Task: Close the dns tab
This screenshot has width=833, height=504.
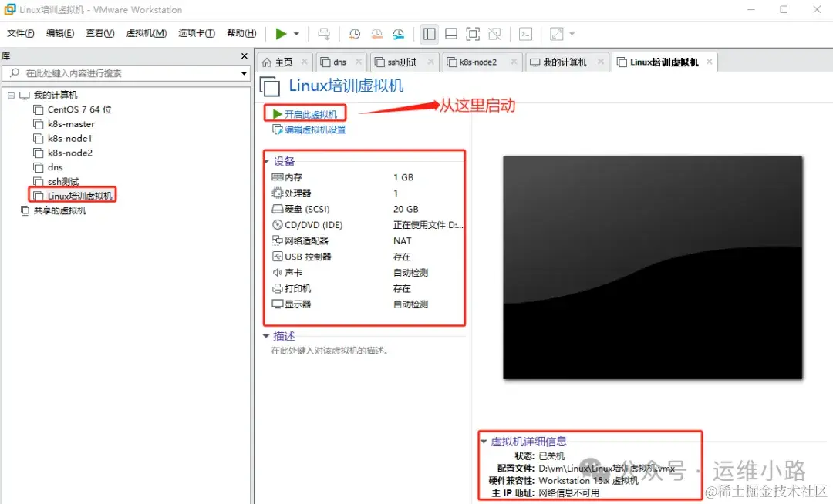Action: (359, 62)
